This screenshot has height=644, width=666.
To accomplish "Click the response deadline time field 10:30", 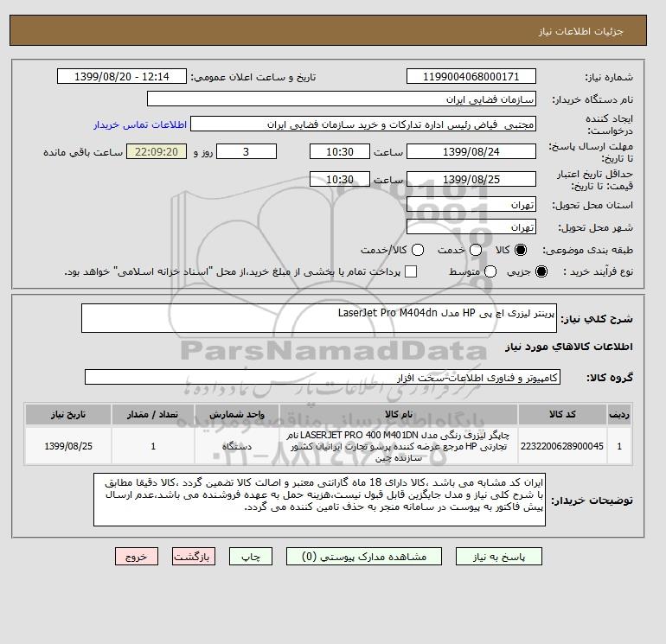I will (x=340, y=151).
